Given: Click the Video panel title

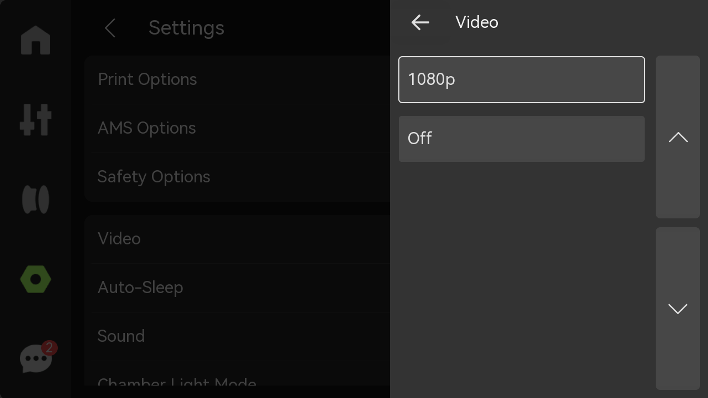Looking at the screenshot, I should pos(477,22).
